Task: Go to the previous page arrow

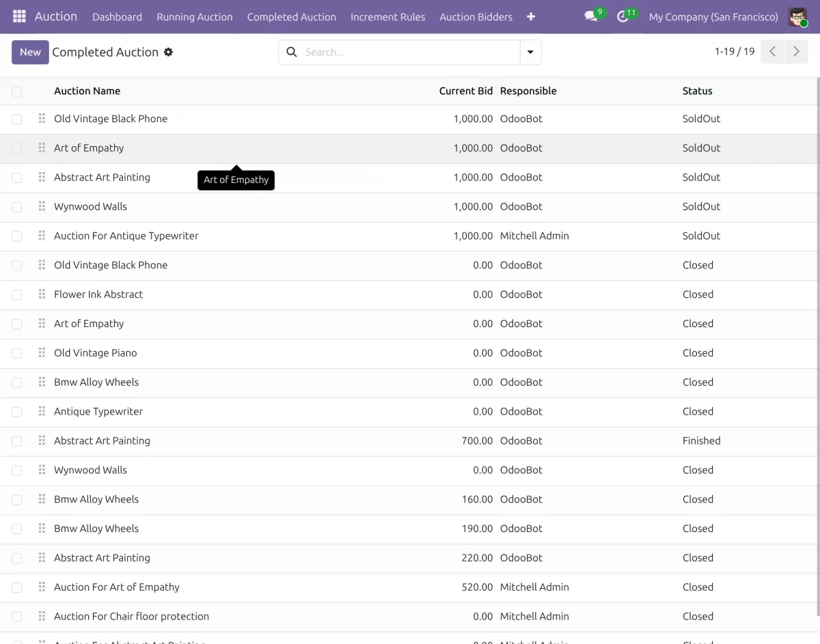Action: click(x=772, y=52)
